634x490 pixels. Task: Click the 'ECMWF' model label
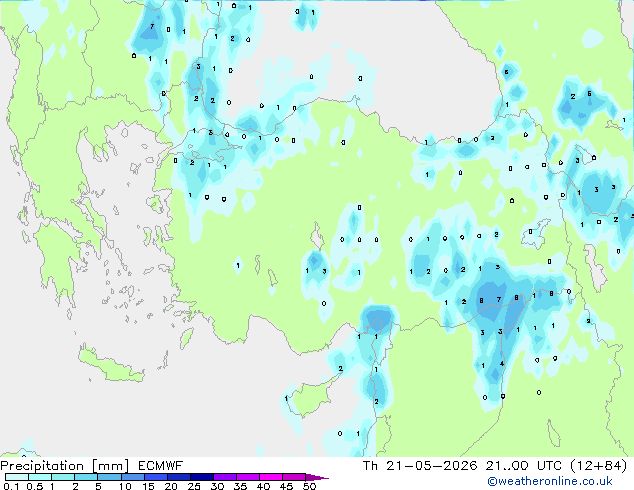pyautogui.click(x=161, y=466)
